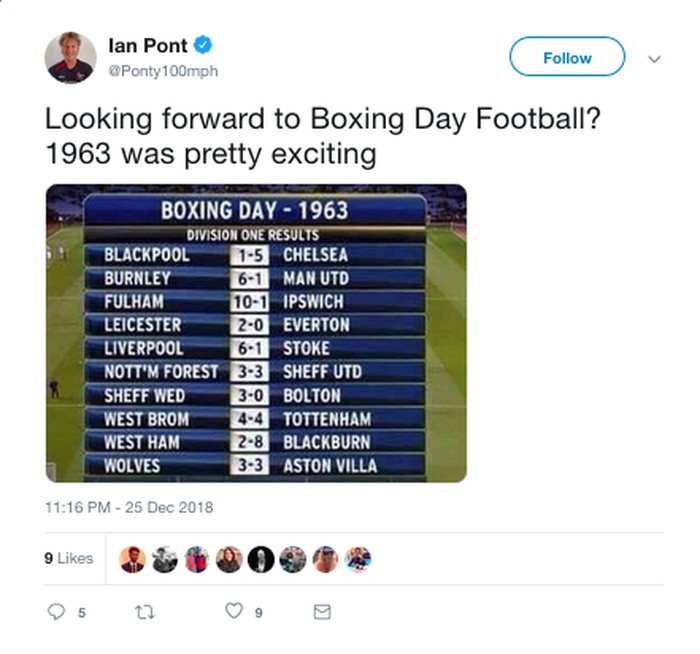Open the last liker avatar in row
700x654 pixels.
point(358,559)
